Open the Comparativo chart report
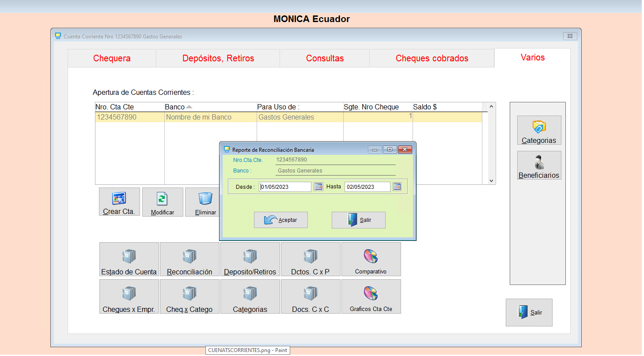Viewport: 644px width, 356px height. 371,259
